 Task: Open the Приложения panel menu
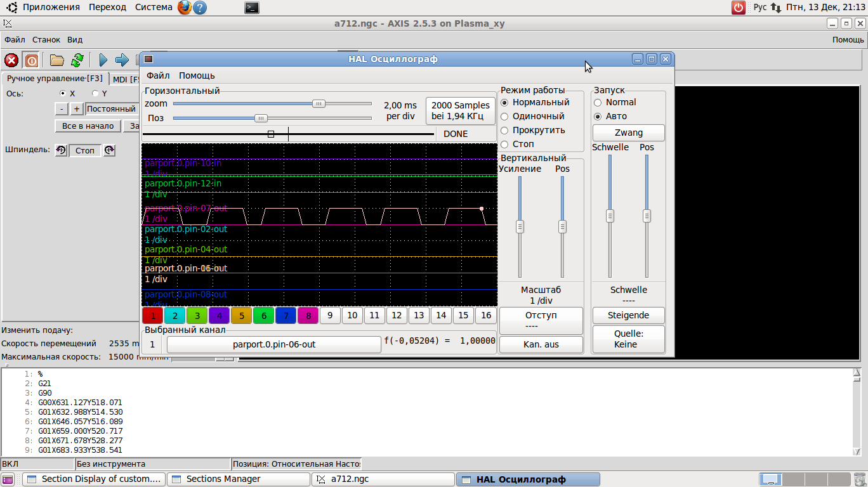(51, 7)
